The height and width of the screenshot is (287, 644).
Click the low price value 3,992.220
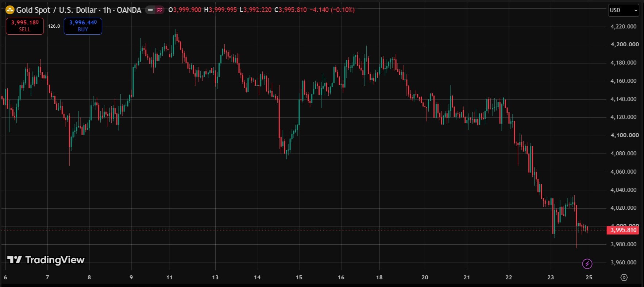[258, 10]
